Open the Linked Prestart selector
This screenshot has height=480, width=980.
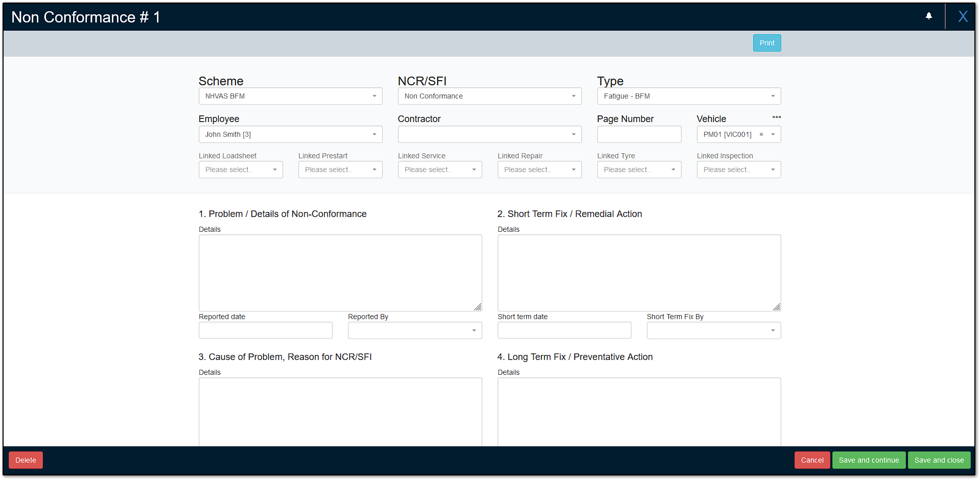(375, 170)
